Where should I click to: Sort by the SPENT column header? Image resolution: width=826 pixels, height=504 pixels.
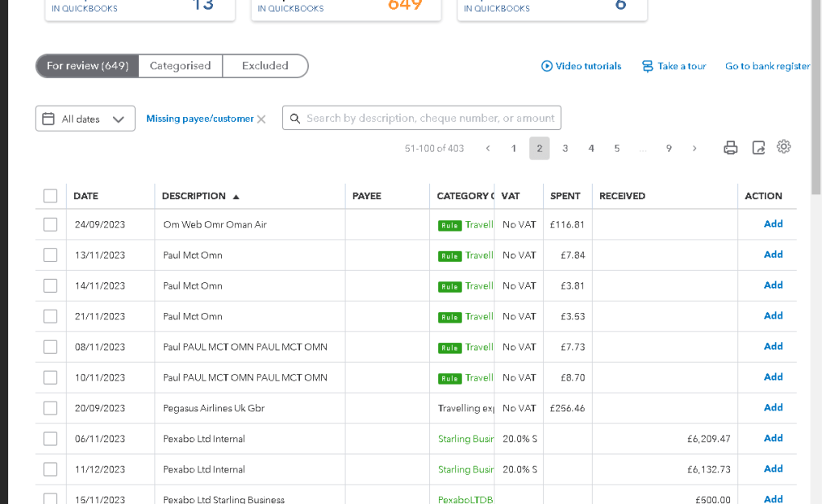[565, 196]
